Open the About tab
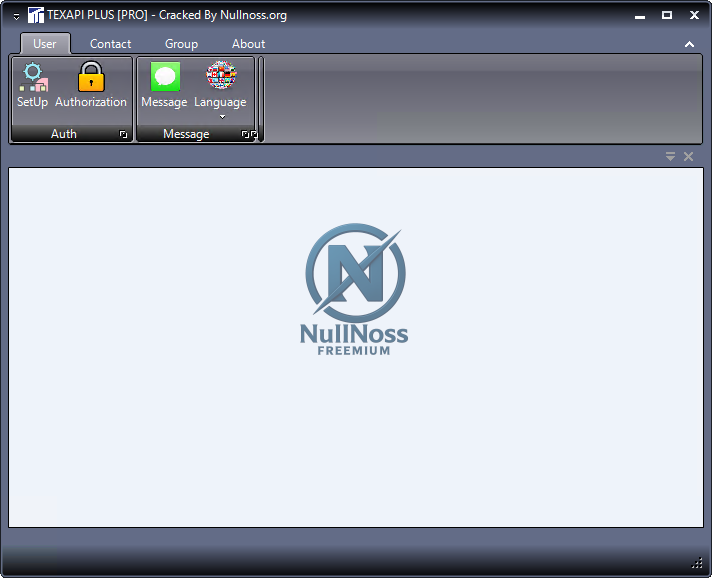 [x=248, y=44]
